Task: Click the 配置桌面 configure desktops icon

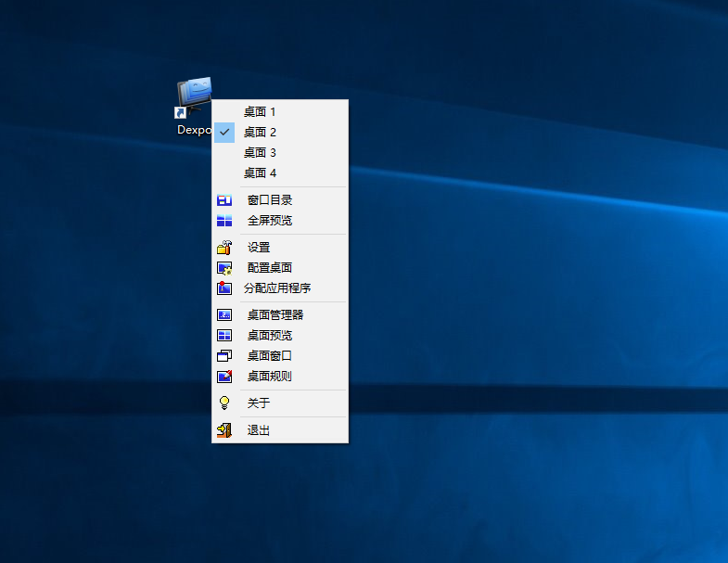Action: 224,268
